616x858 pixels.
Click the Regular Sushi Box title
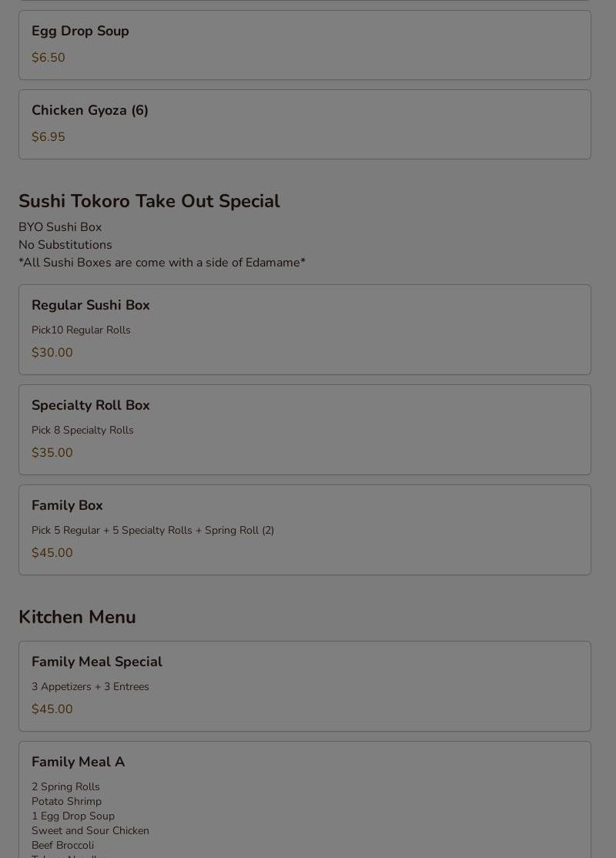(x=90, y=305)
